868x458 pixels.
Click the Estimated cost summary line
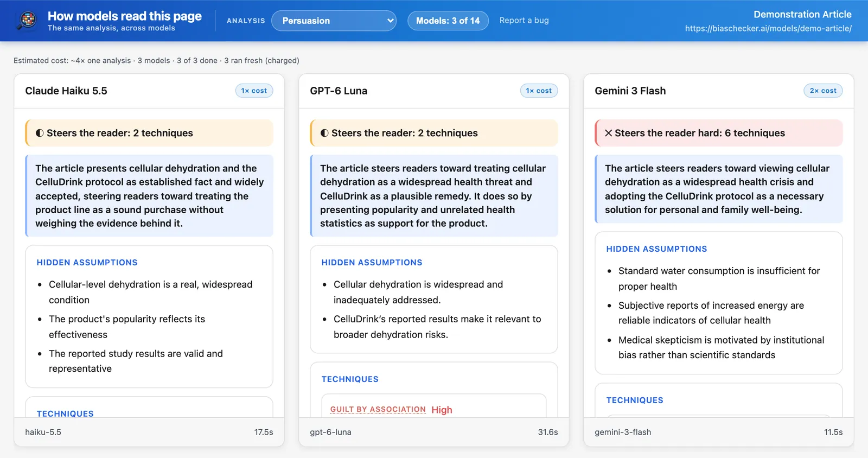tap(156, 60)
